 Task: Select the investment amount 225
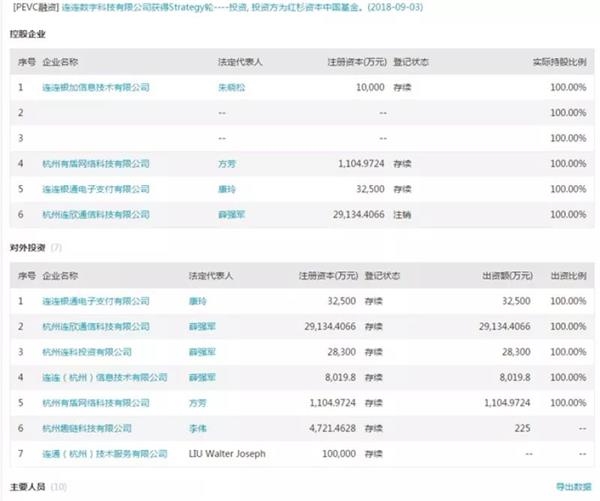tap(522, 428)
